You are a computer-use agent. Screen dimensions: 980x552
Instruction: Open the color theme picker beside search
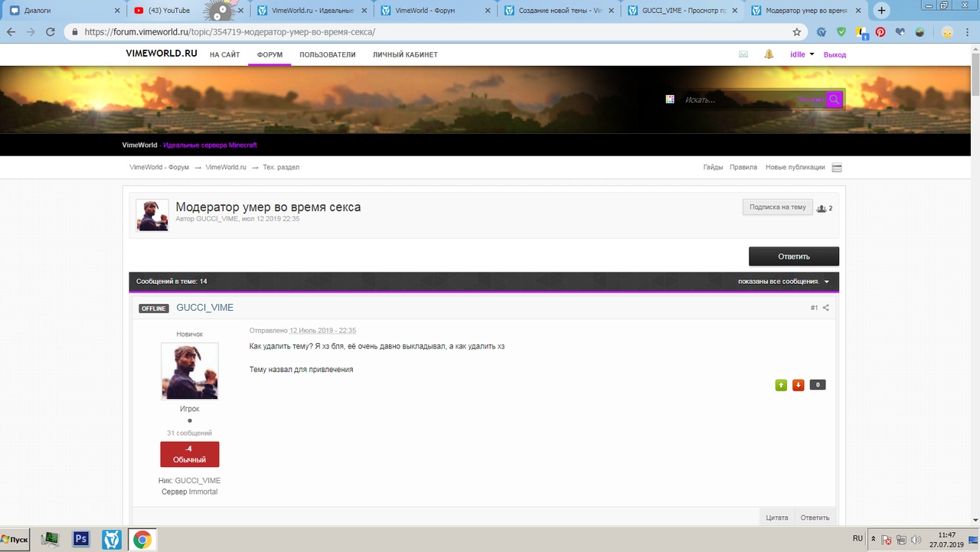670,100
